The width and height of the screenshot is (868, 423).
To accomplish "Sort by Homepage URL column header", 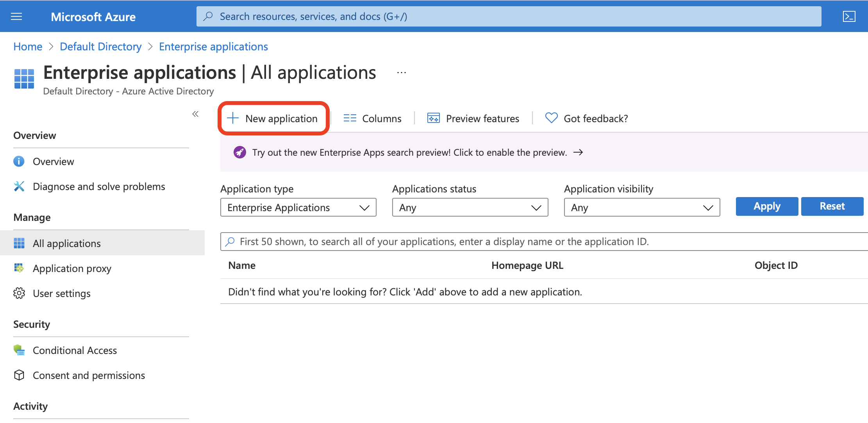I will (527, 265).
